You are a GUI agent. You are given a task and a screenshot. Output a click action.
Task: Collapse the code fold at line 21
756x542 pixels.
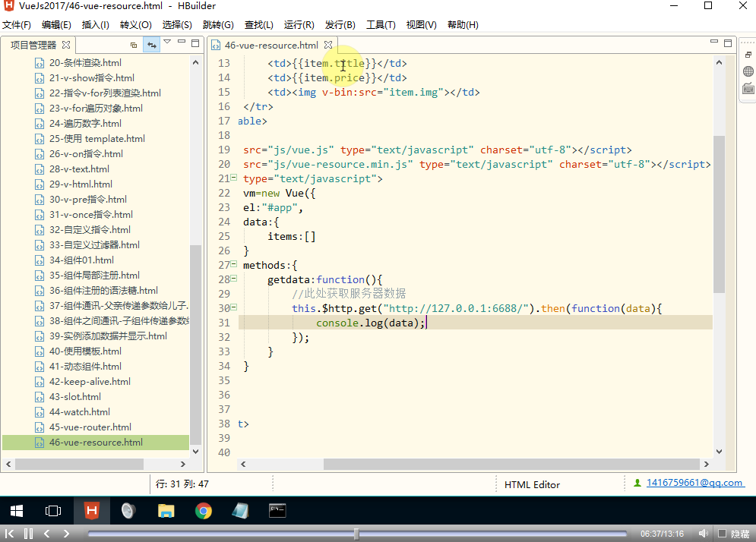point(234,178)
